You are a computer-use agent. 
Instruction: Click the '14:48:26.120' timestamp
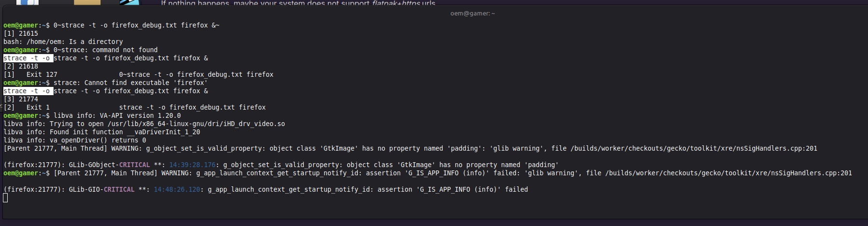[177, 190]
